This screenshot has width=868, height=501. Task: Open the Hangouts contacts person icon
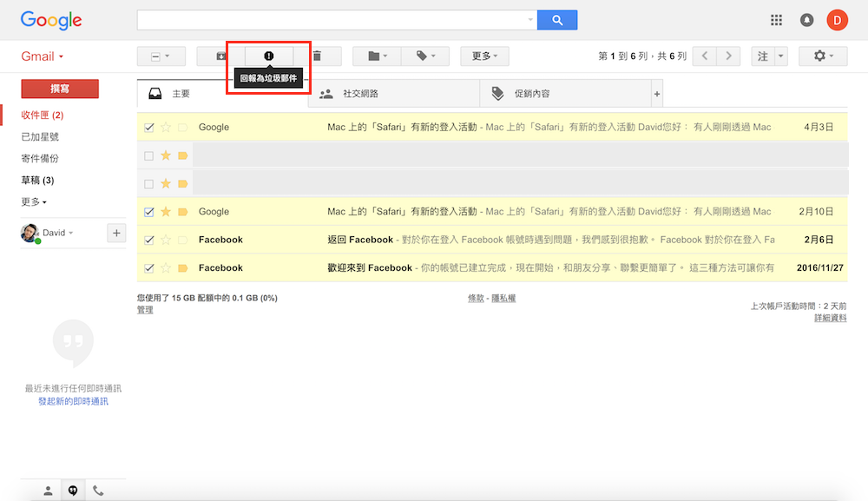[48, 491]
